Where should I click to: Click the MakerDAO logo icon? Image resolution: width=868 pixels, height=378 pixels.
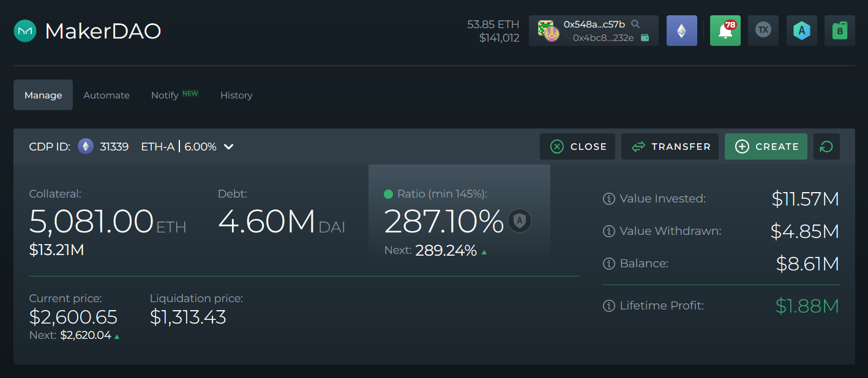[25, 31]
